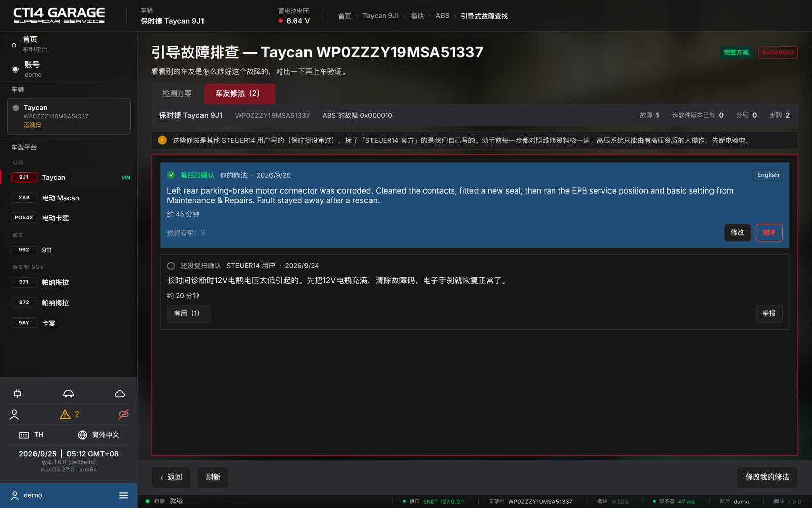Click the 刷新 refresh button
This screenshot has height=508, width=812.
pos(213,477)
